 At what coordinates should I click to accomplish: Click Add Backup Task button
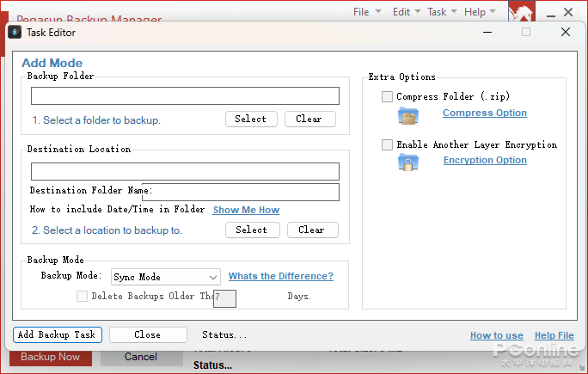(58, 334)
